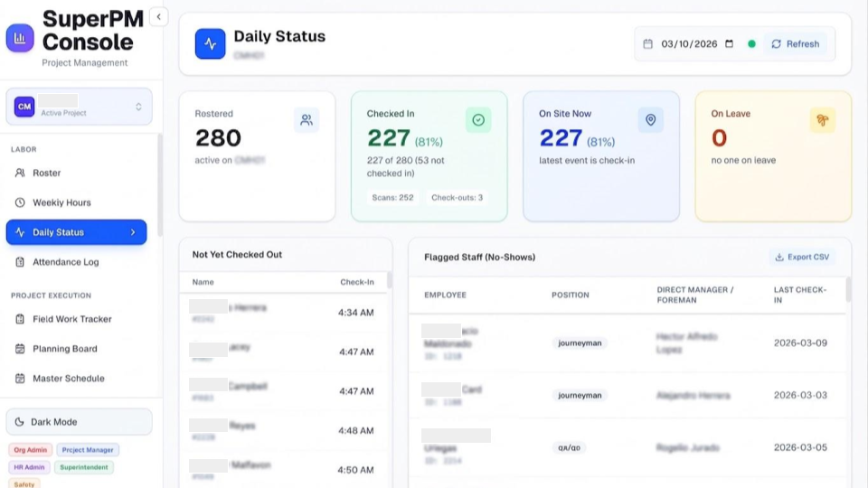Viewport: 868px width, 488px height.
Task: Click the Master Schedule calendar icon
Action: 20,379
